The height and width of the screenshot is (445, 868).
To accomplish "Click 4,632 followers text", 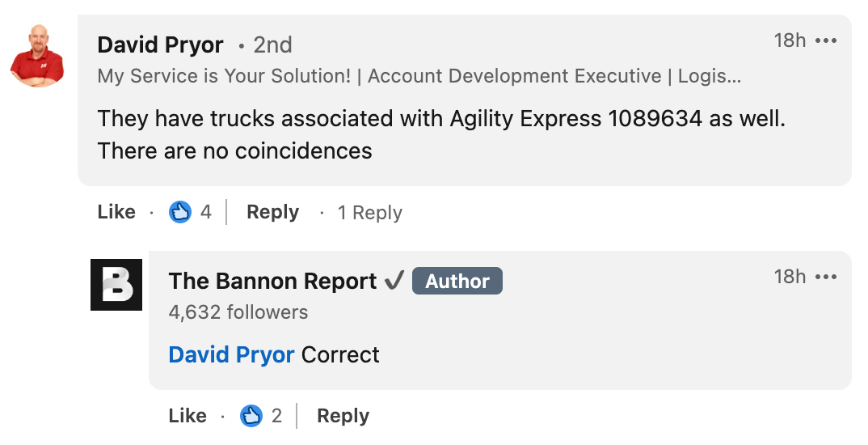I will [238, 312].
